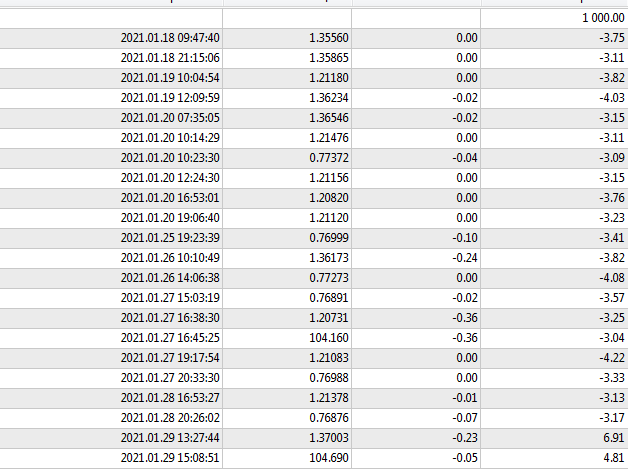Select the profit value -3.23

(x=612, y=218)
